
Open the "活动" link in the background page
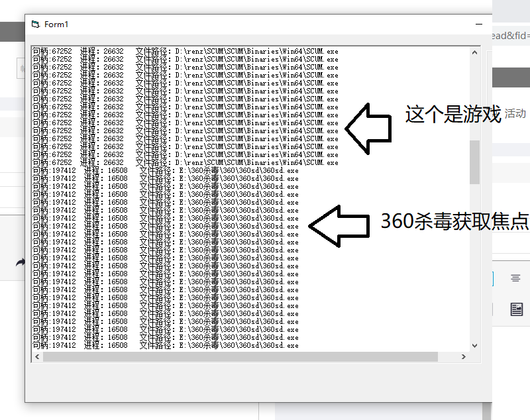[515, 113]
